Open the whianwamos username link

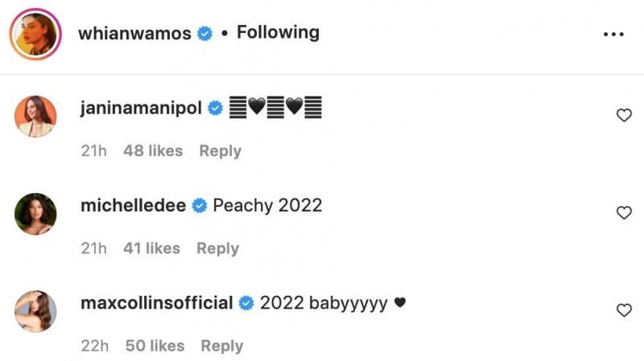136,34
